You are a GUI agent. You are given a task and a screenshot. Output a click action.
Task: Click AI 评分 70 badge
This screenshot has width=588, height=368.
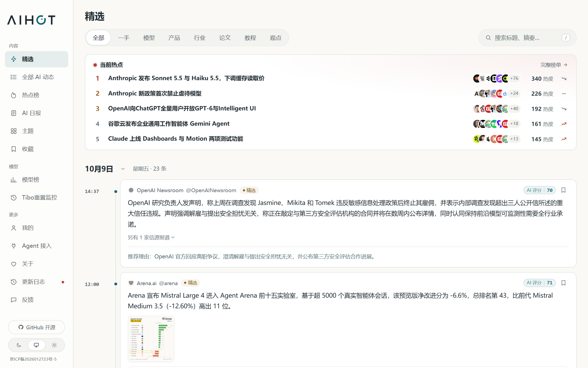tap(539, 190)
